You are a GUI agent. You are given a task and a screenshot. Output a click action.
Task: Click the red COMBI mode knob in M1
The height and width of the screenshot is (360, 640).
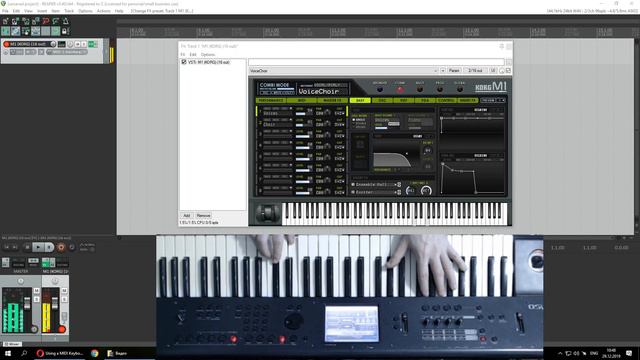pos(400,89)
